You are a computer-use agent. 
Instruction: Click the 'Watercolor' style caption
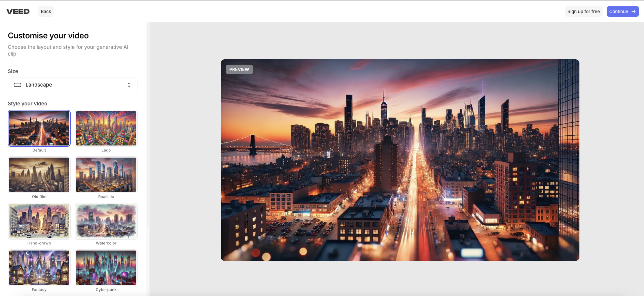tap(106, 243)
